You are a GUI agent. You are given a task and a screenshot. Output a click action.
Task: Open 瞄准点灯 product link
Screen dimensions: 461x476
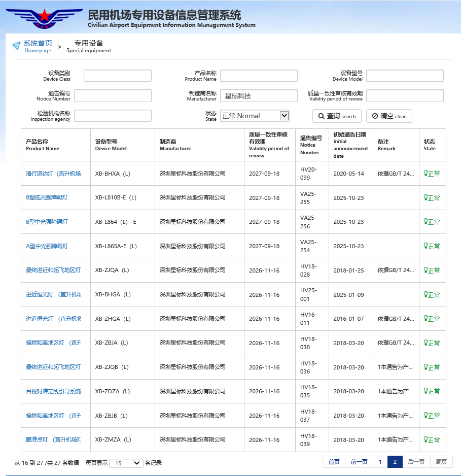(53, 439)
